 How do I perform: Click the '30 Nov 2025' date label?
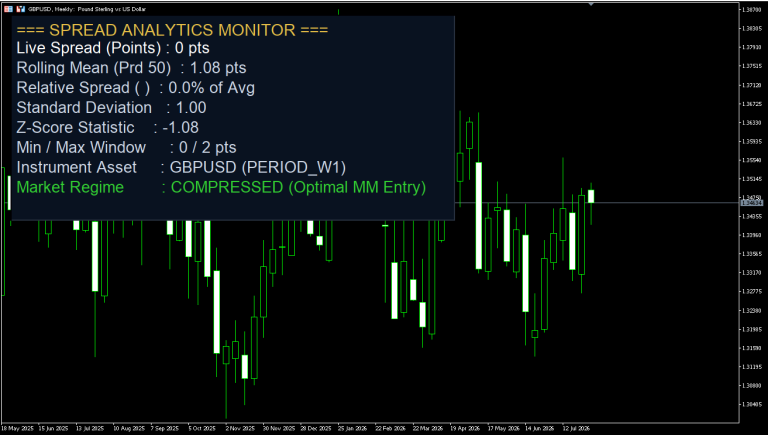[278, 428]
